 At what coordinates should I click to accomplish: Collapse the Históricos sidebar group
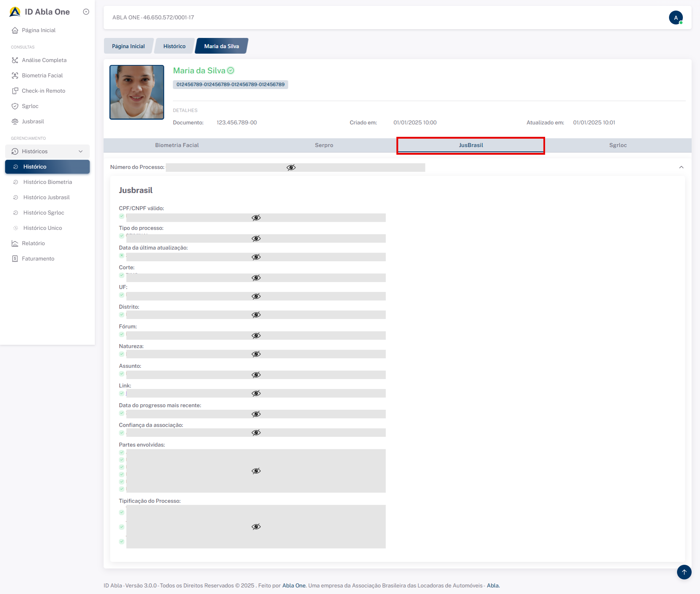point(81,151)
